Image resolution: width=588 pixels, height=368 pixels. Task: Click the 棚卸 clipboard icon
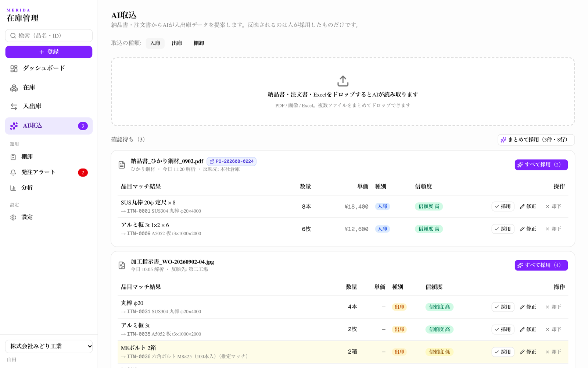pyautogui.click(x=13, y=157)
